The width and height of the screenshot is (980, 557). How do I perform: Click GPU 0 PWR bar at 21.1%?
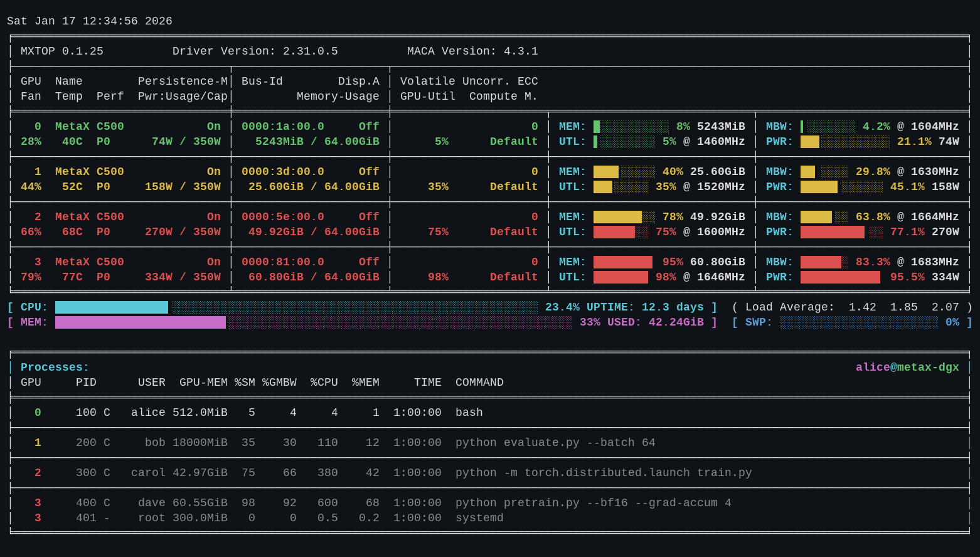[845, 142]
